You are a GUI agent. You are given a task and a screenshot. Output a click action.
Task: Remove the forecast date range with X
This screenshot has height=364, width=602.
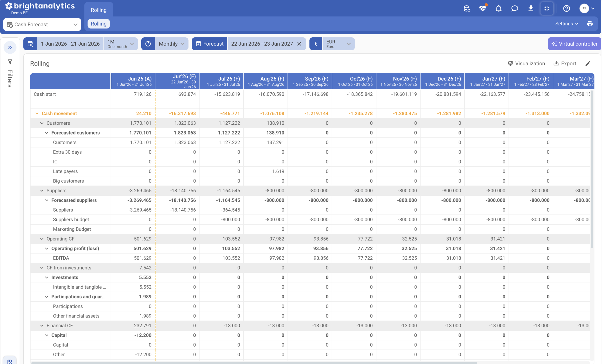click(299, 44)
